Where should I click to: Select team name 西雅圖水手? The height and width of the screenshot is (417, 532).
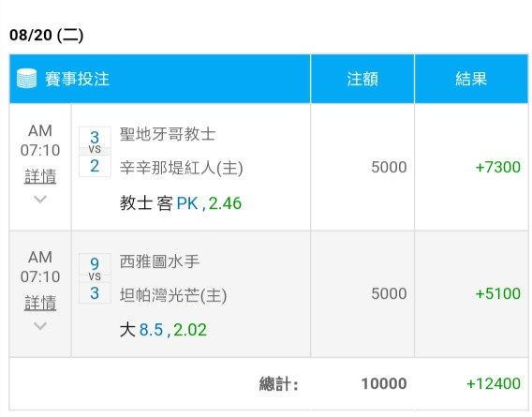(159, 261)
